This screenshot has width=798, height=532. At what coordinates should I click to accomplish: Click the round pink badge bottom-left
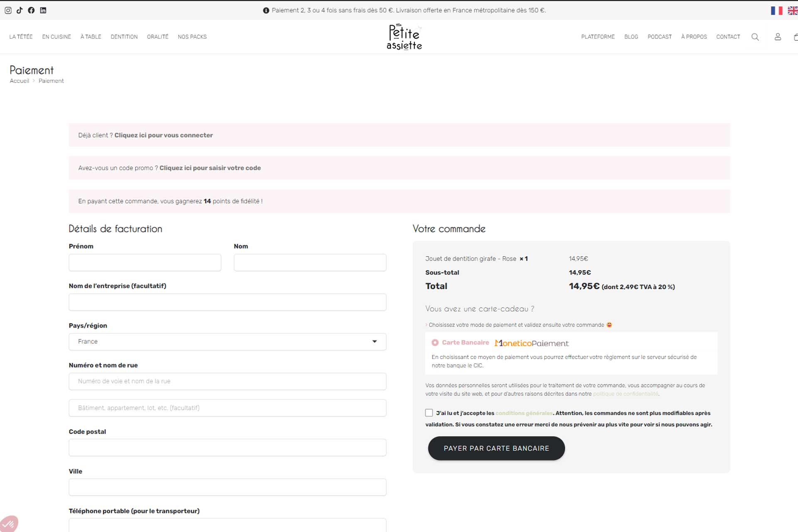point(8,524)
